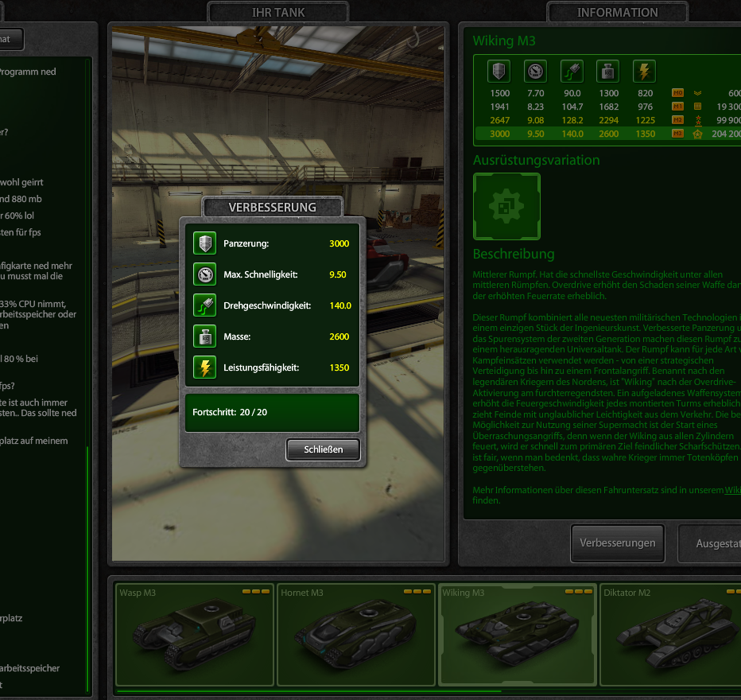
Task: Click the garage list horizontal scrollbar
Action: click(310, 691)
